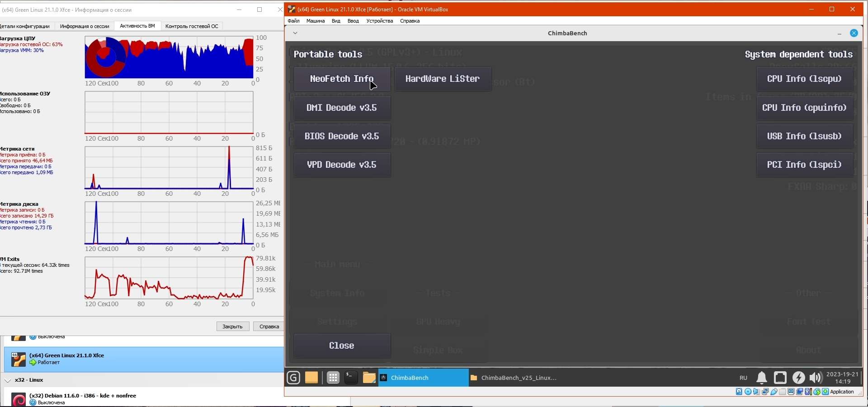The height and width of the screenshot is (407, 868).
Task: Click the green running arrow status icon
Action: (33, 363)
